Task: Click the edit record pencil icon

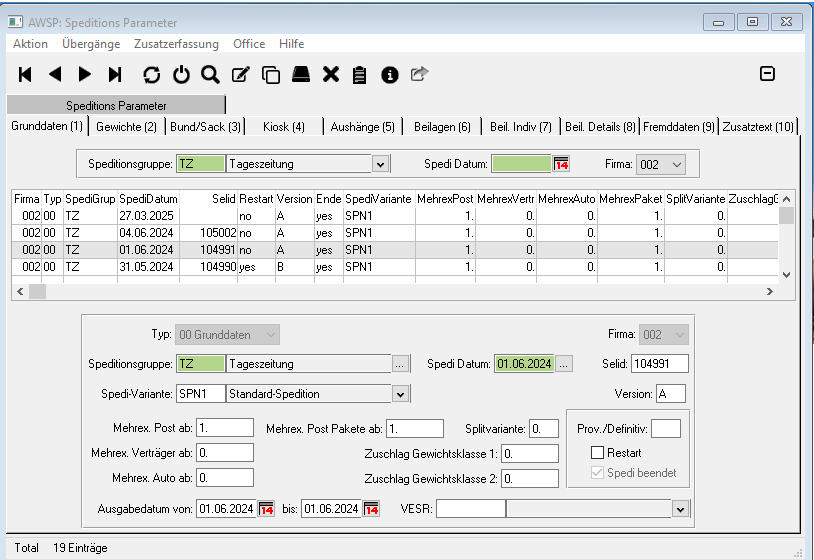Action: tap(240, 74)
